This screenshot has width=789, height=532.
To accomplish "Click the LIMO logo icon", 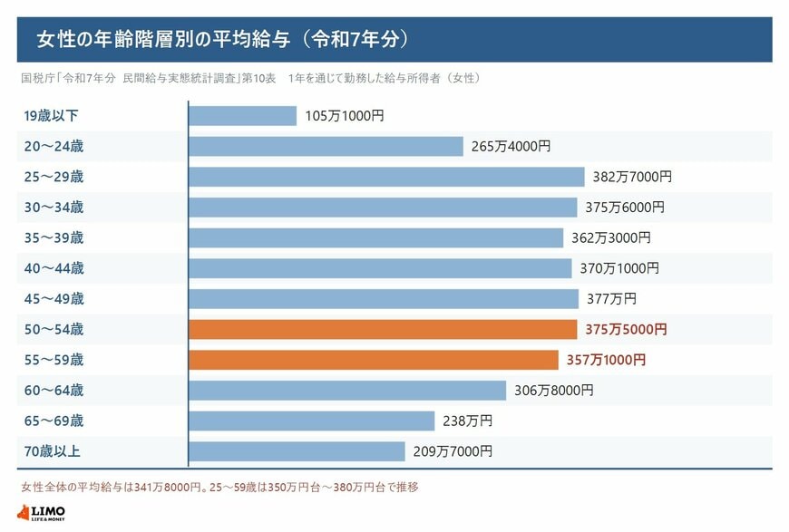I will (41, 513).
